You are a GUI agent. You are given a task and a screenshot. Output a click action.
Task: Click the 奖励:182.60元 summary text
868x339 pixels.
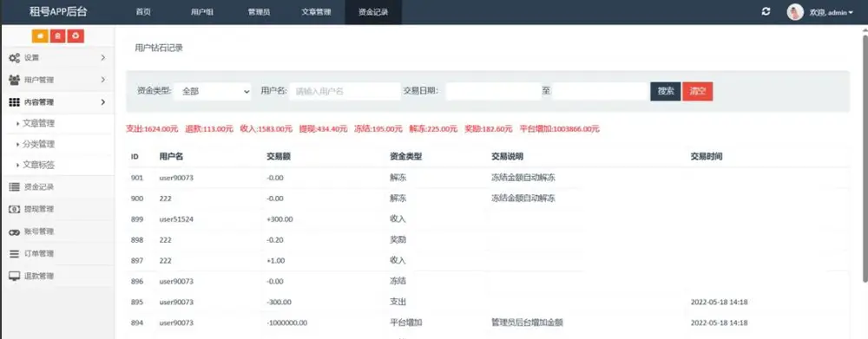point(488,129)
